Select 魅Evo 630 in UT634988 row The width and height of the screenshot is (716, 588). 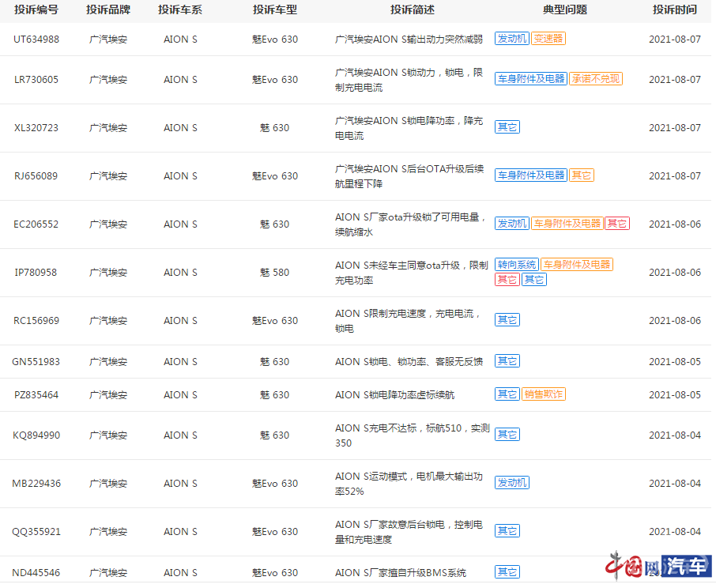[275, 40]
